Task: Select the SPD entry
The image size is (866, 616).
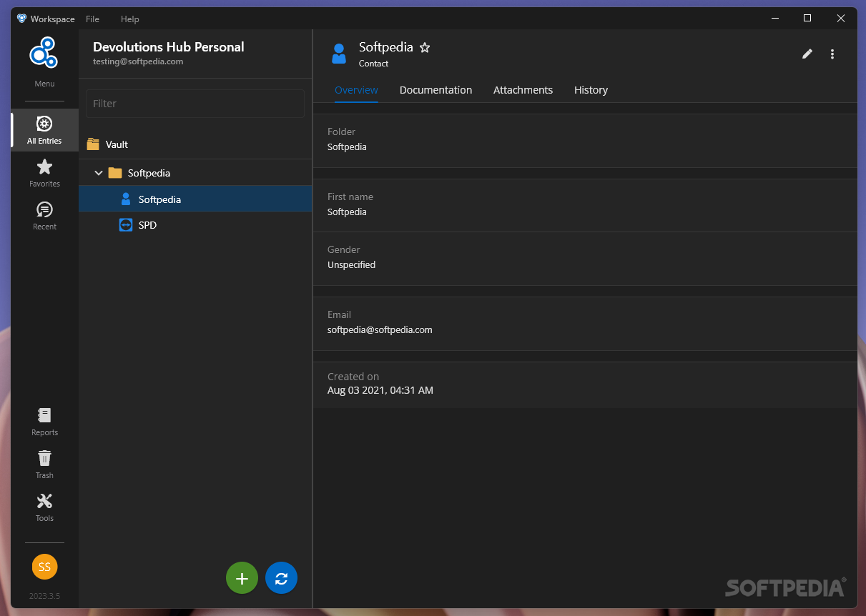Action: point(195,225)
